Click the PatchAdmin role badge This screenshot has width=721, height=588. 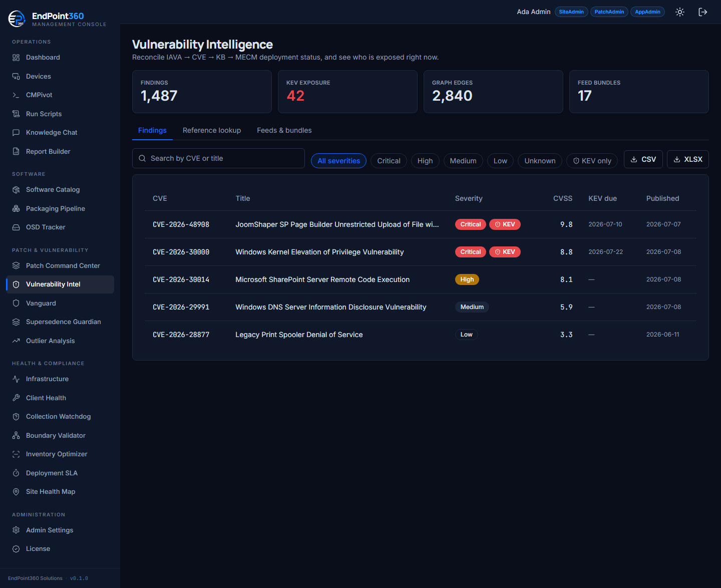coord(609,12)
